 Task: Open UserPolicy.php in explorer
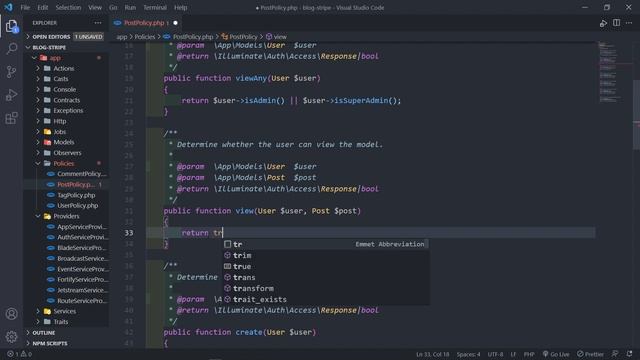click(x=65, y=206)
